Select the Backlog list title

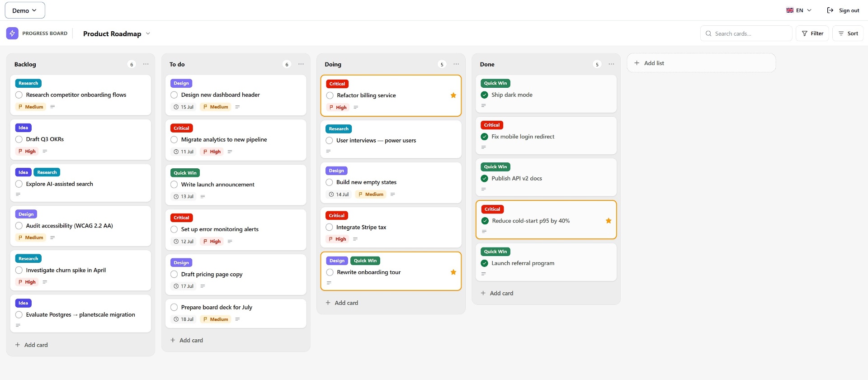coord(25,65)
